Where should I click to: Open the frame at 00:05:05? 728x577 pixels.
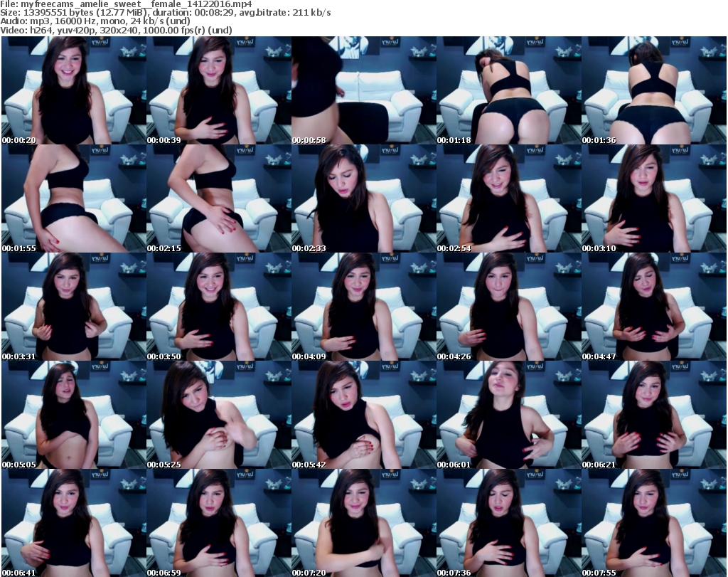pos(74,415)
